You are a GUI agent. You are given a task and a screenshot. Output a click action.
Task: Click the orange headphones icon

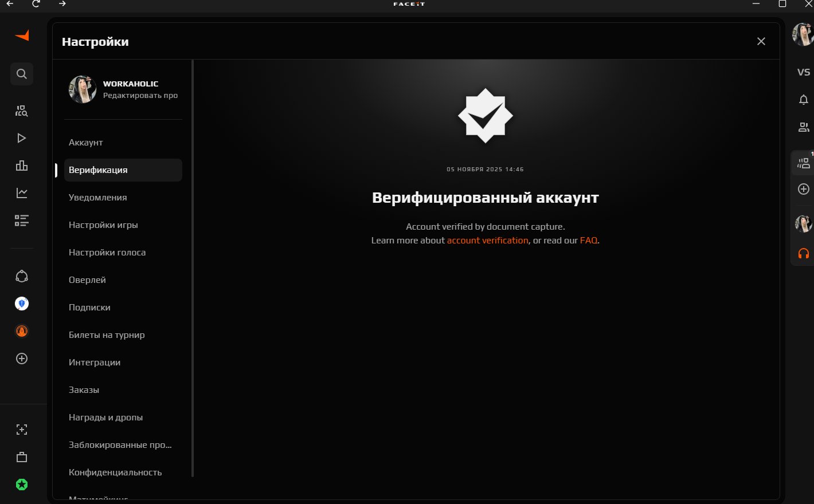[x=804, y=253]
